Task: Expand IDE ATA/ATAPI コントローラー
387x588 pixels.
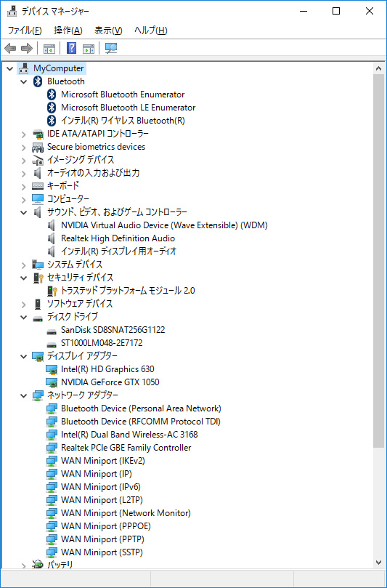Action: pos(24,134)
